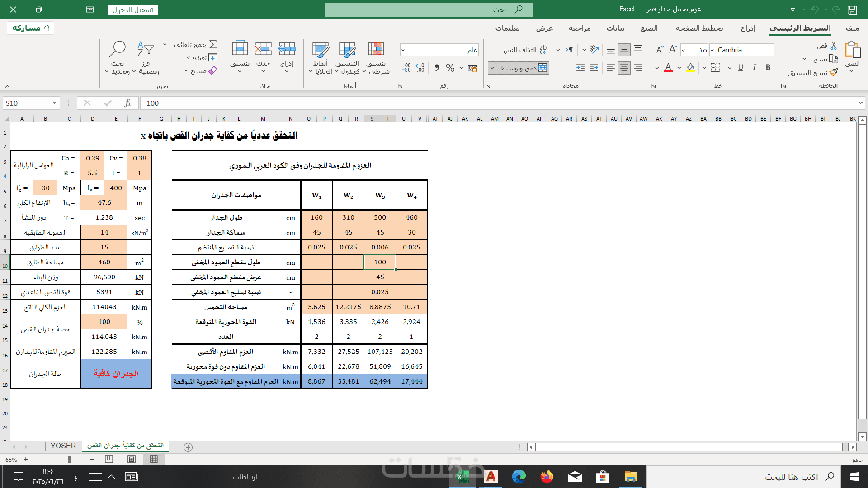The width and height of the screenshot is (868, 488).
Task: Click the Format Painter brush icon
Action: point(834,72)
